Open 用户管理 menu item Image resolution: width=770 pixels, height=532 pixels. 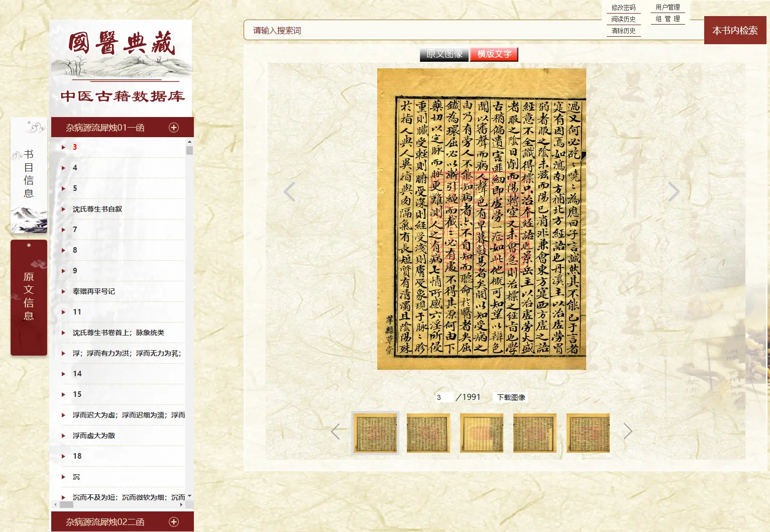[x=668, y=7]
